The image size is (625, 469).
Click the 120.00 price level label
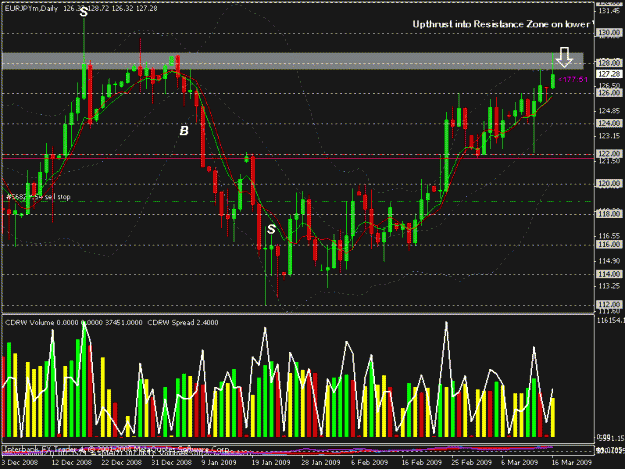[609, 184]
